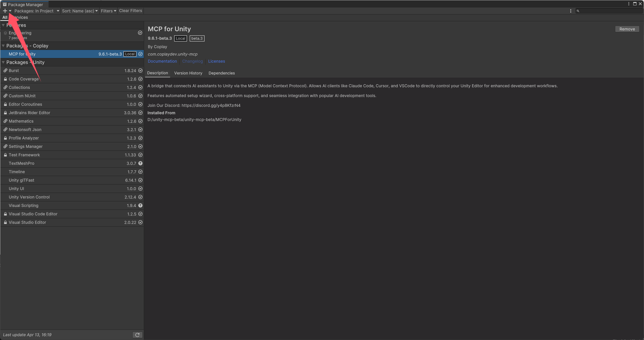The height and width of the screenshot is (340, 644).
Task: Maximize the Package Manager window
Action: 635,4
